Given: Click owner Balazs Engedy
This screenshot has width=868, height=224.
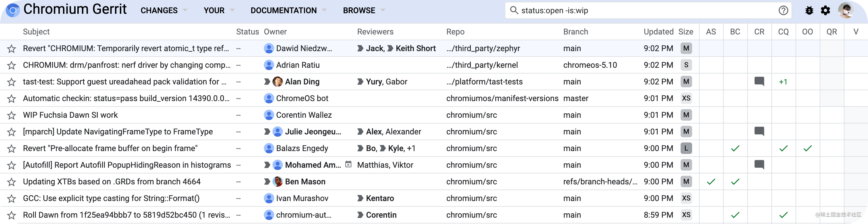Looking at the screenshot, I should pyautogui.click(x=302, y=148).
